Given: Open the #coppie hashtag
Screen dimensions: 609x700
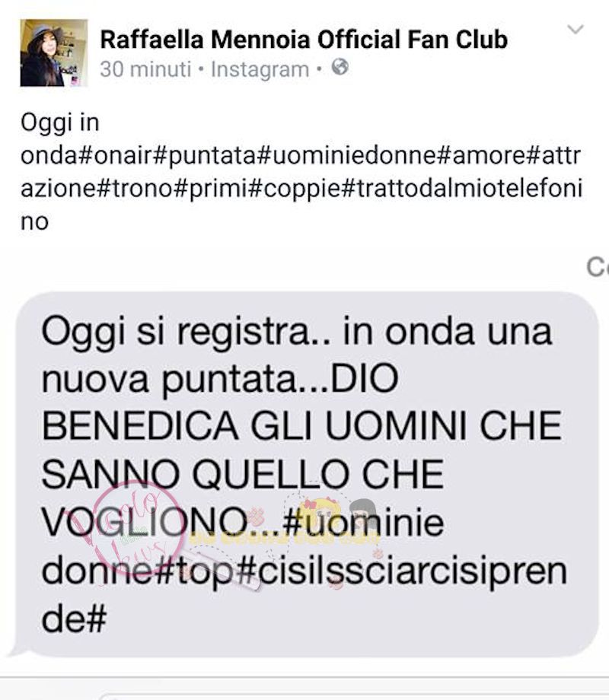Looking at the screenshot, I should pyautogui.click(x=294, y=189).
